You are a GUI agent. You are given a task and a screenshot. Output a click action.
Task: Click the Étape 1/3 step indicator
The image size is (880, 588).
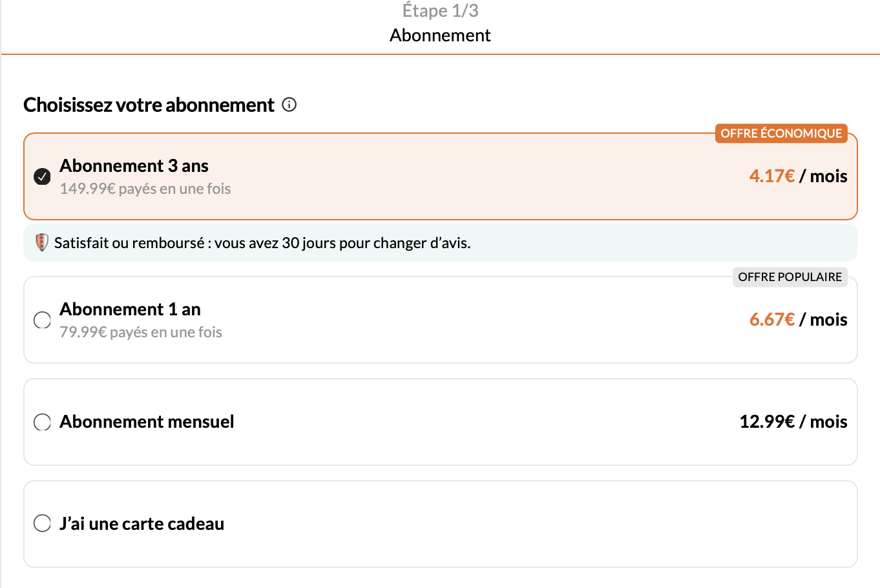[x=440, y=10]
